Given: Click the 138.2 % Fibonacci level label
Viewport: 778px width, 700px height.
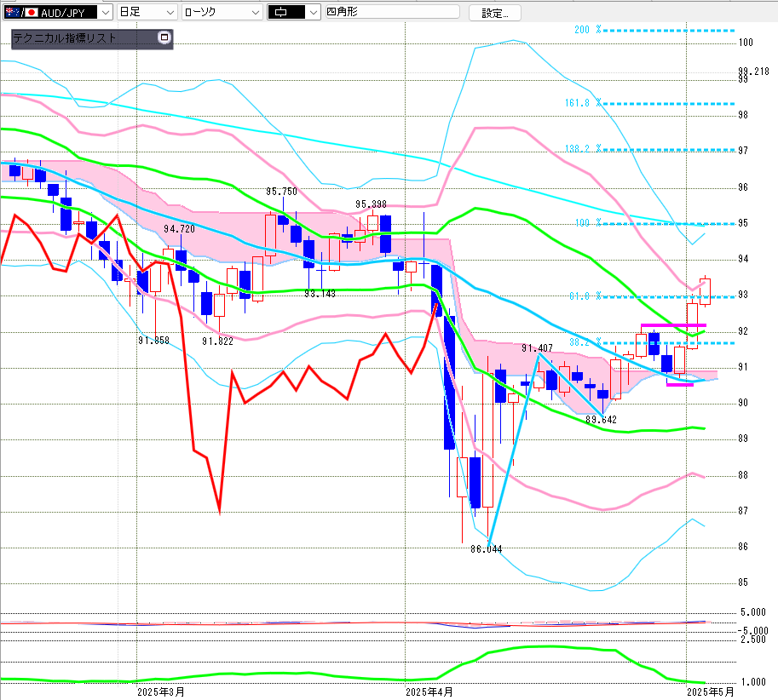Looking at the screenshot, I should click(583, 149).
